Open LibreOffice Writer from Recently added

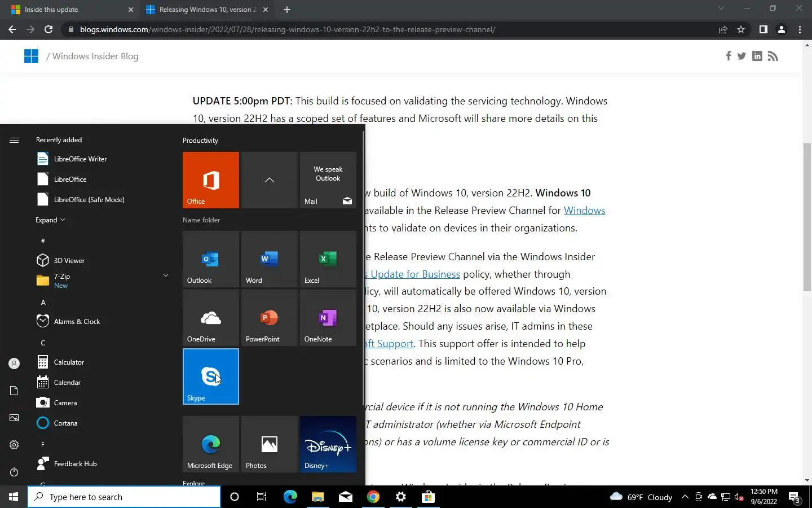pyautogui.click(x=101, y=159)
